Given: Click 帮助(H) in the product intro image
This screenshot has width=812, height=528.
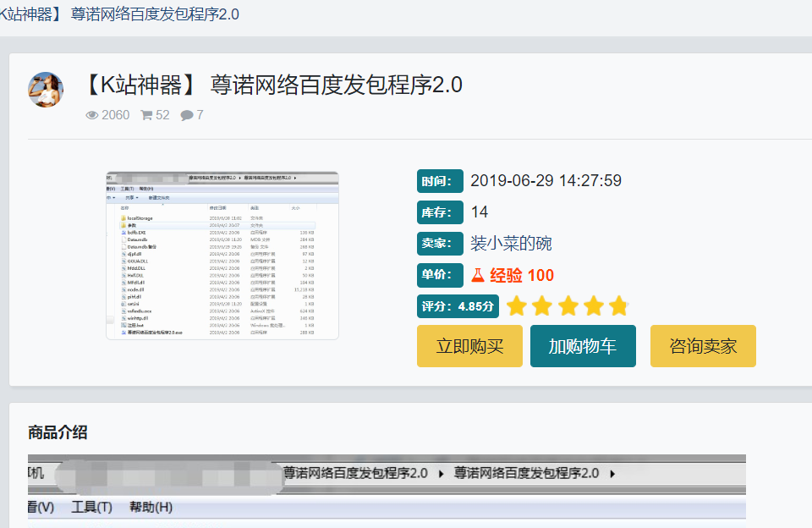Looking at the screenshot, I should coord(151,507).
